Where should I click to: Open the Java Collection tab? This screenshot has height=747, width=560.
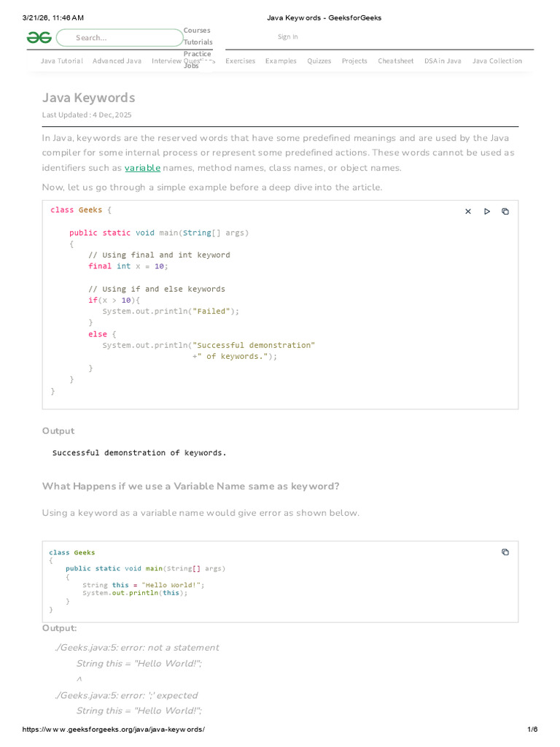[x=497, y=61]
